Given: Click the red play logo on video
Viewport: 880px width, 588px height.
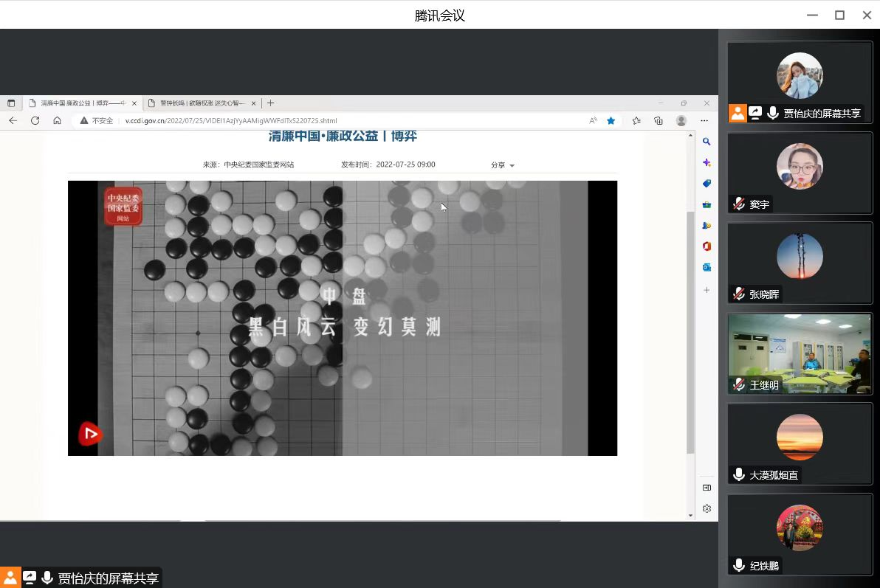Looking at the screenshot, I should coord(89,435).
